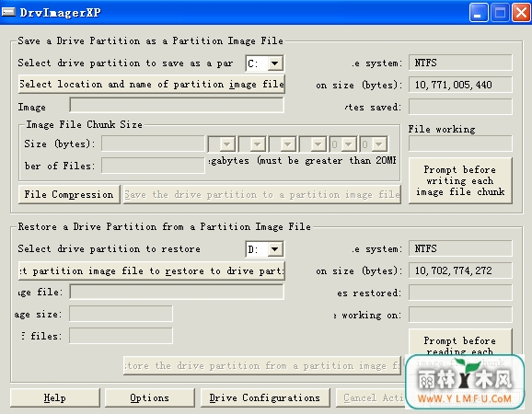Screen dimensions: 532x414
Task: Click the image size field in restore section
Action: point(121,314)
